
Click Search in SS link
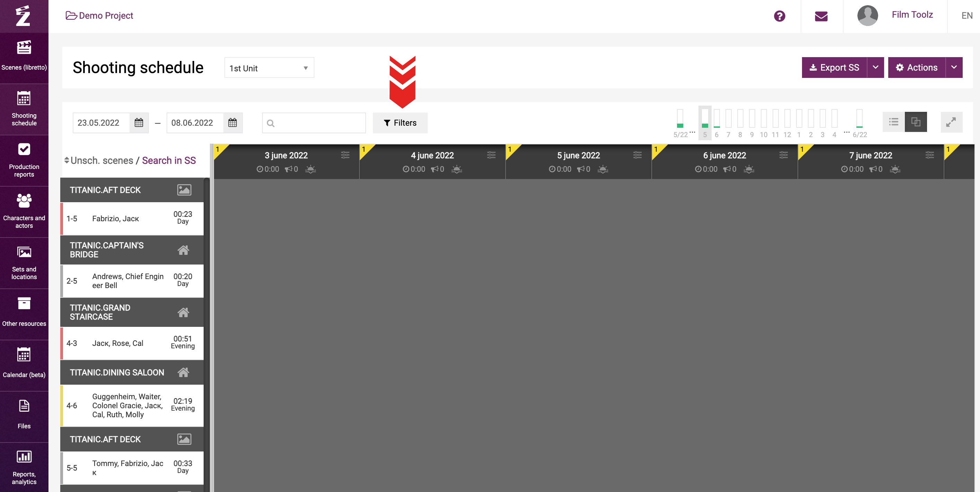click(x=169, y=161)
